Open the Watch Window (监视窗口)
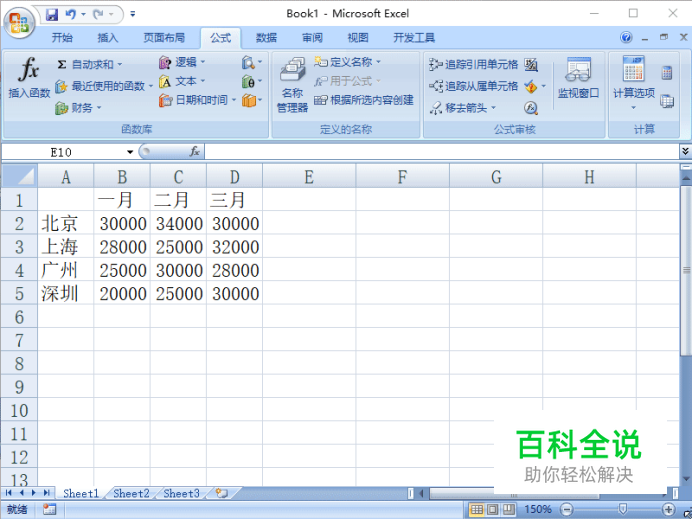692x519 pixels. (x=578, y=78)
